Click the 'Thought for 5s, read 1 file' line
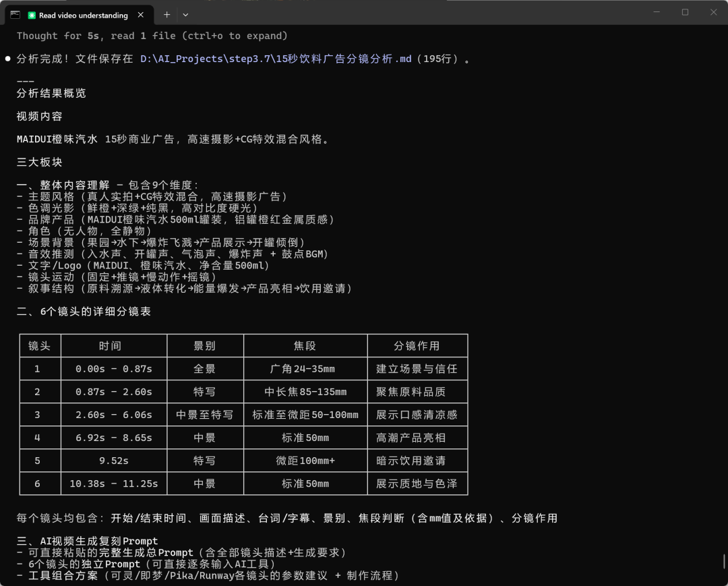 click(152, 36)
